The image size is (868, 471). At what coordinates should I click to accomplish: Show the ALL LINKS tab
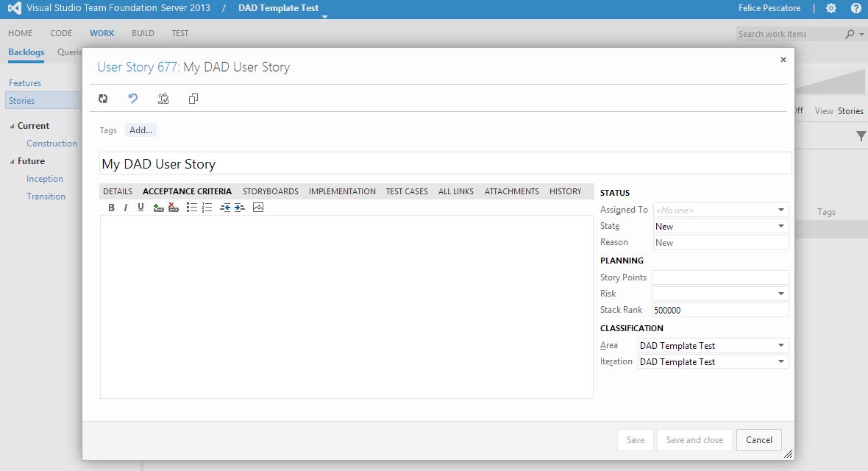456,191
